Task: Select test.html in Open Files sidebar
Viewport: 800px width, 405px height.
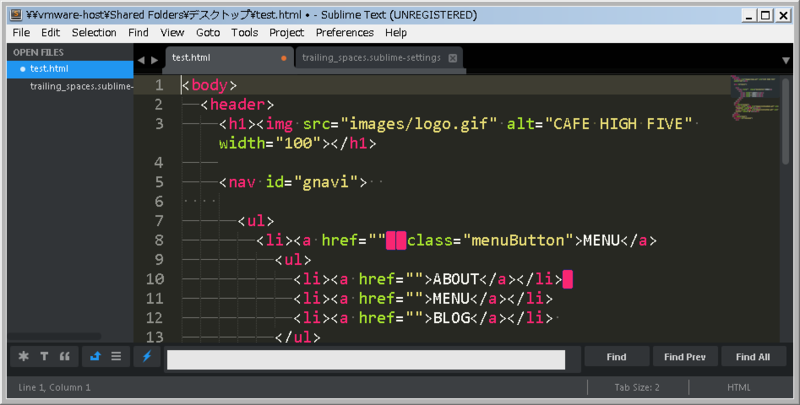Action: (70, 69)
